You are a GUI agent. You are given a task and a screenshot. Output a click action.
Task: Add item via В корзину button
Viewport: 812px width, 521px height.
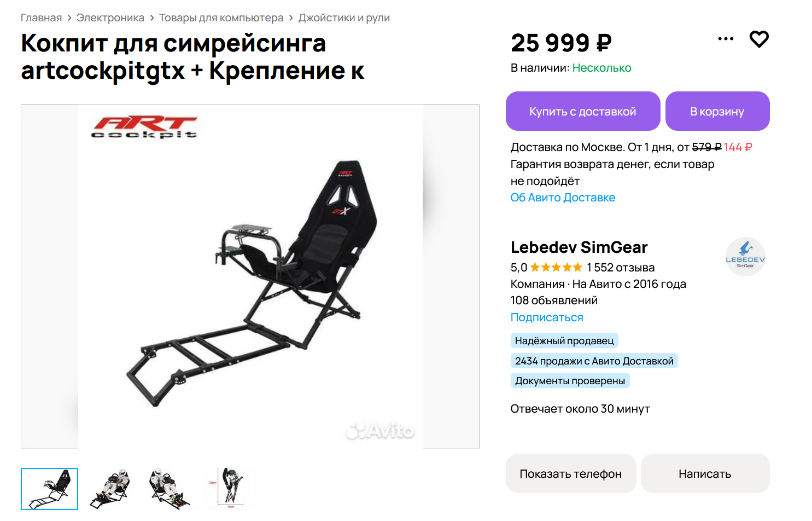click(717, 111)
